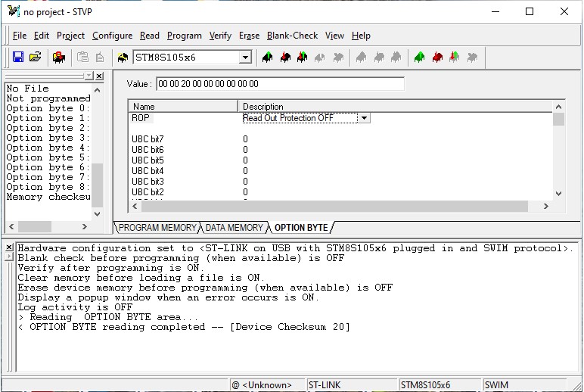Click the toolbar chip icon beside Open
Screen dimensions: 584x392
[x=59, y=58]
